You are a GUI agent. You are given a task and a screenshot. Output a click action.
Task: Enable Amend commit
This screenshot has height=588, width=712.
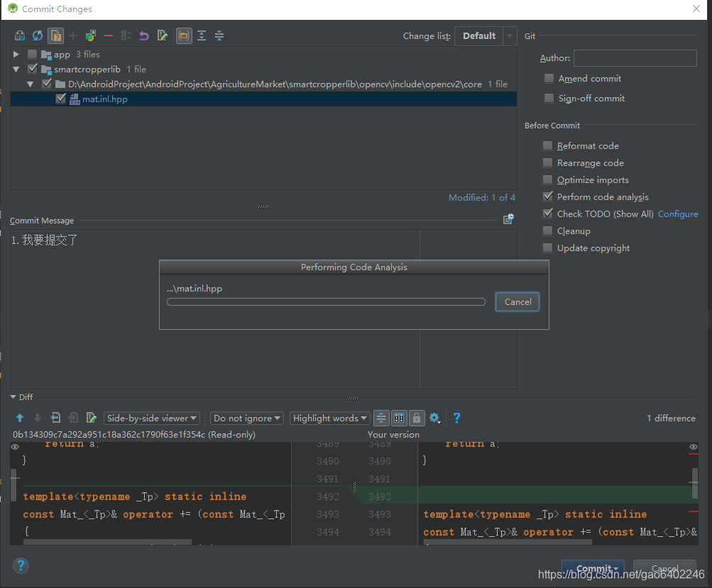pyautogui.click(x=549, y=78)
